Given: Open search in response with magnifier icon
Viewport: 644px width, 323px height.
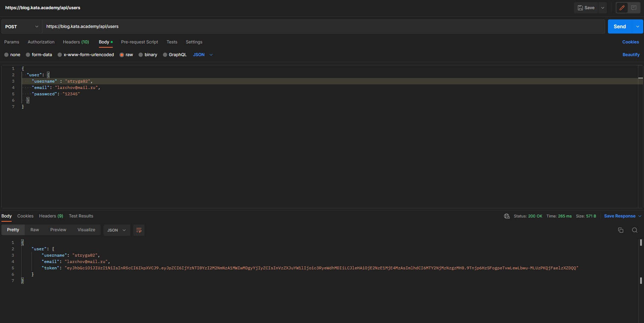Looking at the screenshot, I should (x=635, y=230).
